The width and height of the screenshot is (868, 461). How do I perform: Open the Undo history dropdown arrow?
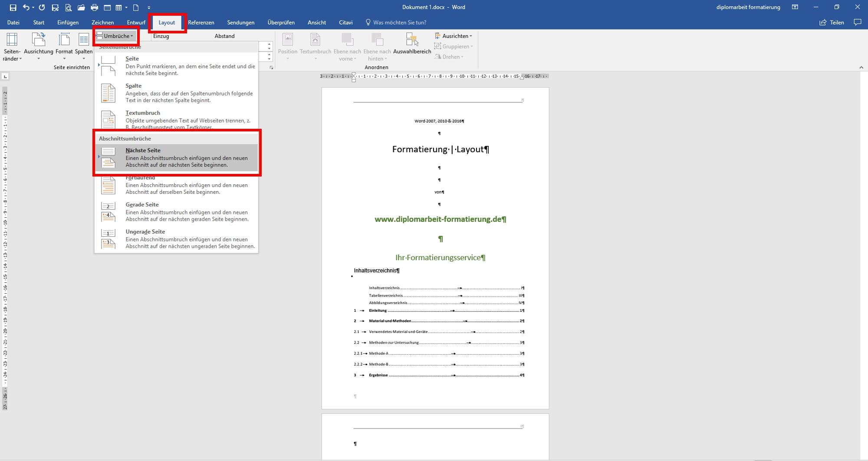pos(33,7)
